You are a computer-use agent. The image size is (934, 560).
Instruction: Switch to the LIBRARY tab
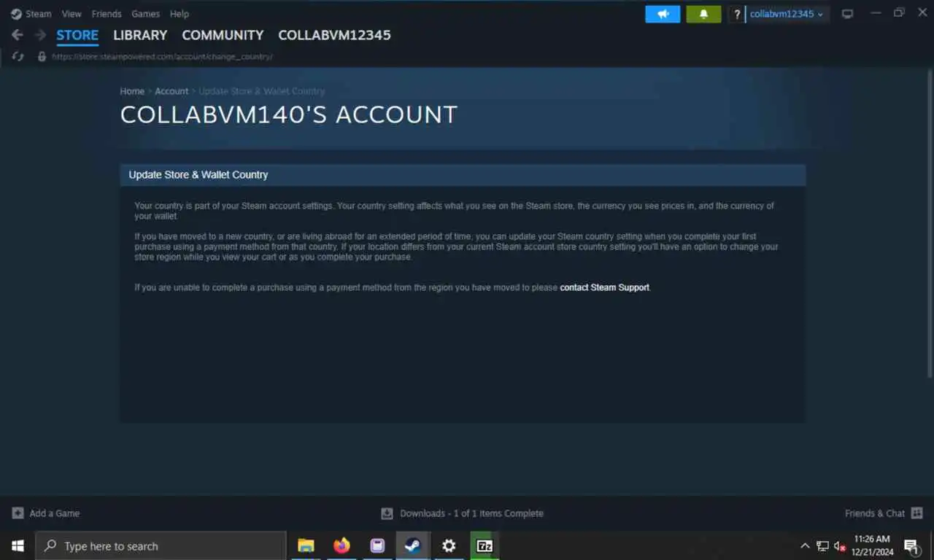tap(140, 35)
